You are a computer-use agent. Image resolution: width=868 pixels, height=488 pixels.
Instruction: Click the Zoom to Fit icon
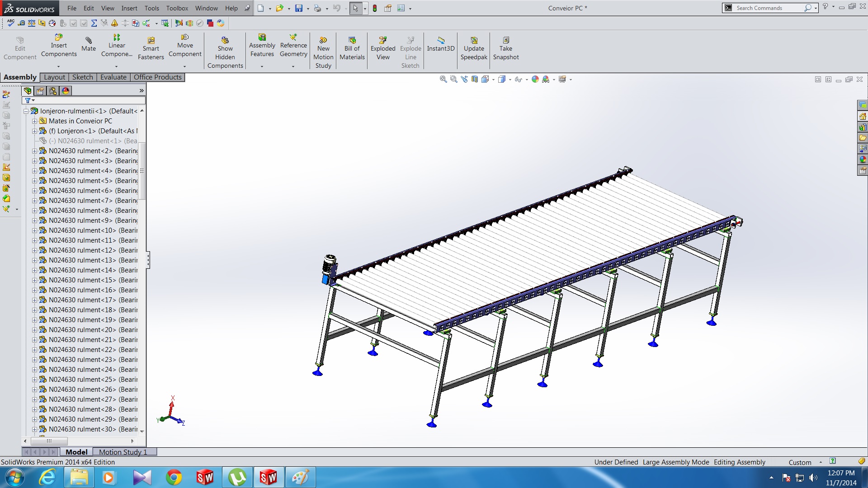[x=443, y=79]
